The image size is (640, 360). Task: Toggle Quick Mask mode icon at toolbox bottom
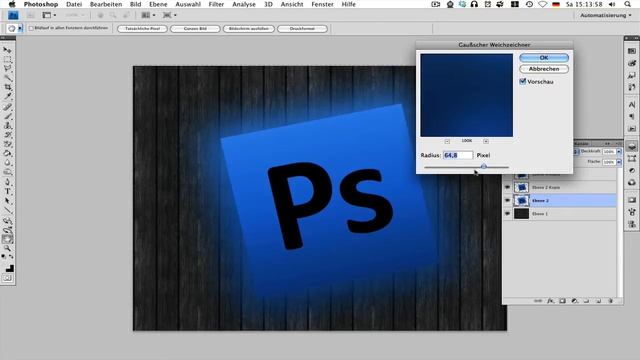[7, 278]
